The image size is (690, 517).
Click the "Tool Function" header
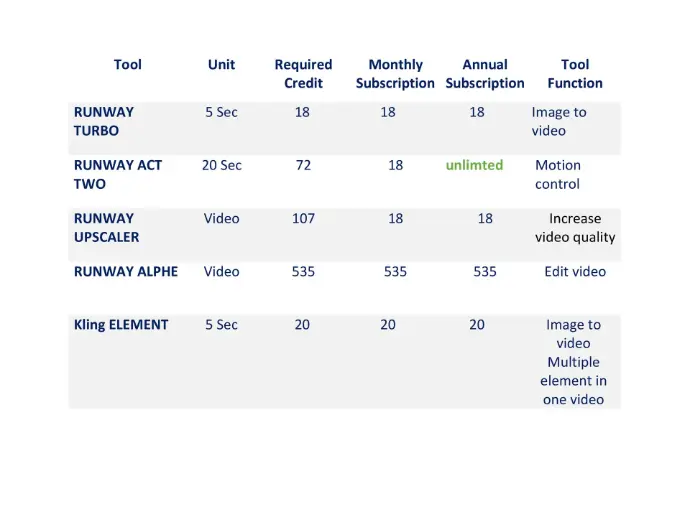click(x=575, y=74)
